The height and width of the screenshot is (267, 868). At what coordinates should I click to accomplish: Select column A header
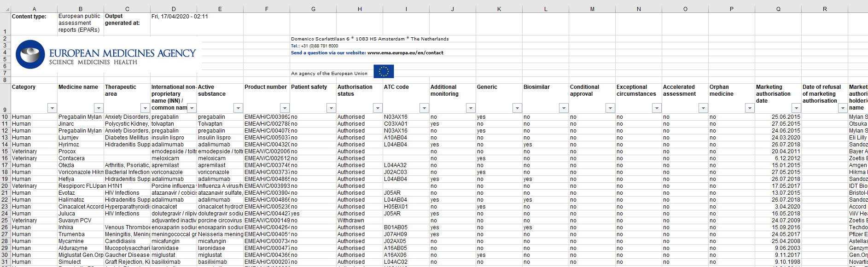pyautogui.click(x=34, y=9)
